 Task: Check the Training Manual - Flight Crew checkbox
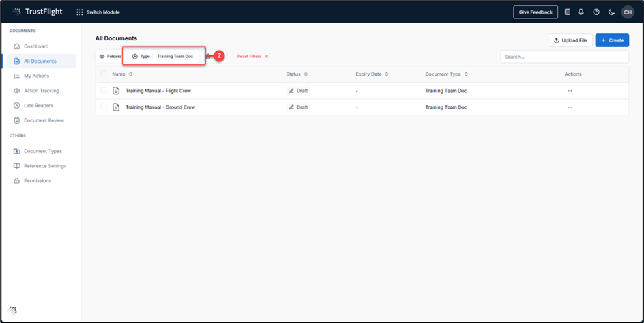click(104, 90)
